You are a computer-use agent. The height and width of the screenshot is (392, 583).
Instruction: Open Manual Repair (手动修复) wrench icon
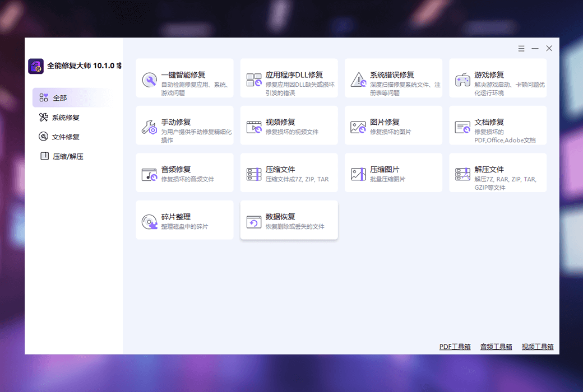pyautogui.click(x=149, y=127)
